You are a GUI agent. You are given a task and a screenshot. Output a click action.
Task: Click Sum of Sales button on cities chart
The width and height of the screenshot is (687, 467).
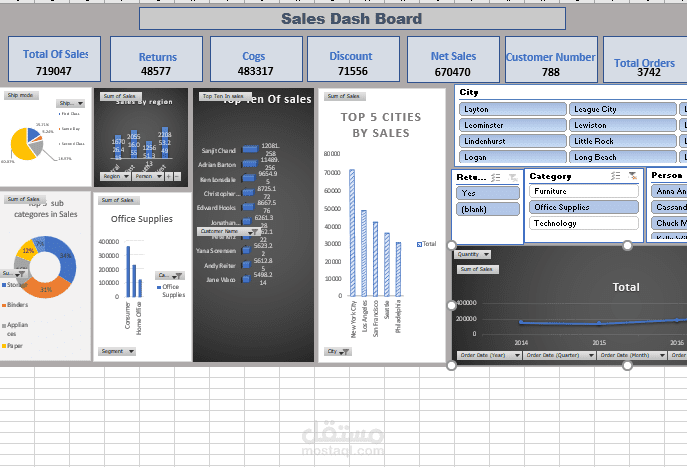point(345,96)
